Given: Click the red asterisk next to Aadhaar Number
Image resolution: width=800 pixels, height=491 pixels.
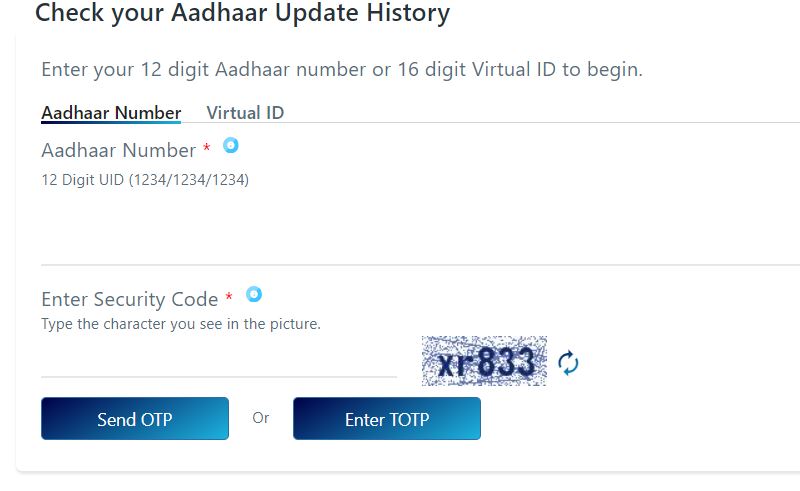Looking at the screenshot, I should pyautogui.click(x=207, y=148).
